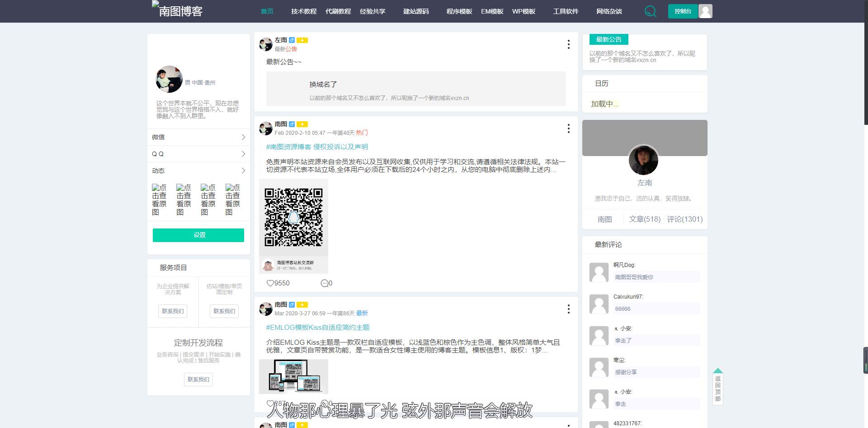Click the 南图博客 site logo

[x=179, y=10]
